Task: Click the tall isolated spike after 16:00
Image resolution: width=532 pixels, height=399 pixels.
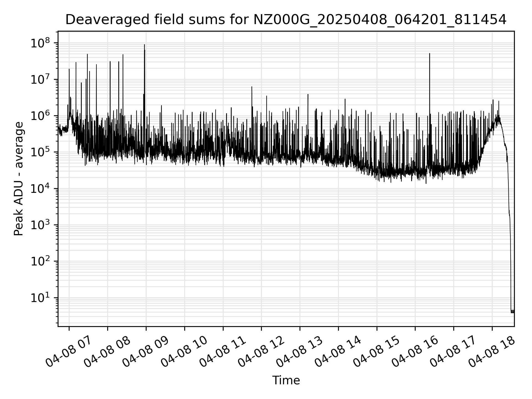Action: point(429,111)
